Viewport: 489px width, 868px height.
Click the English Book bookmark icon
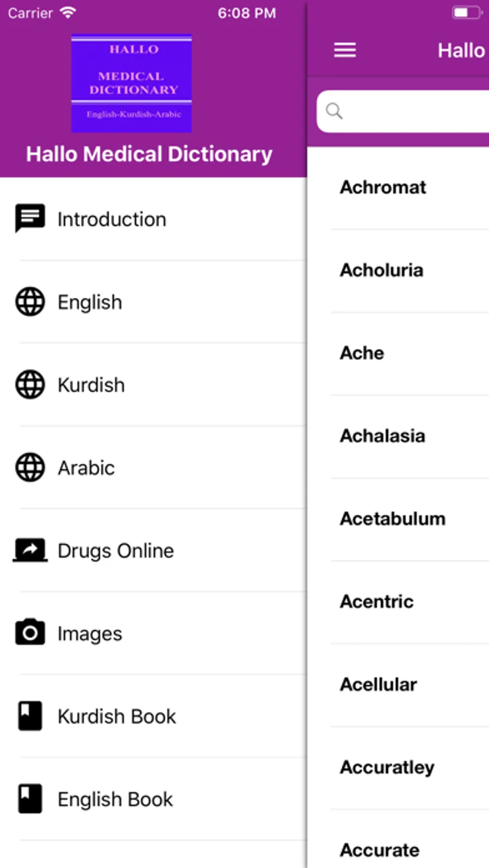[x=30, y=798]
